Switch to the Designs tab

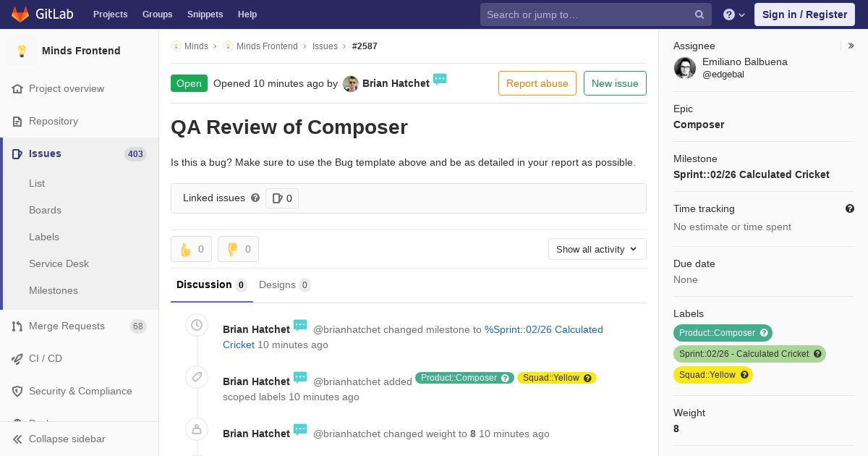pos(285,284)
